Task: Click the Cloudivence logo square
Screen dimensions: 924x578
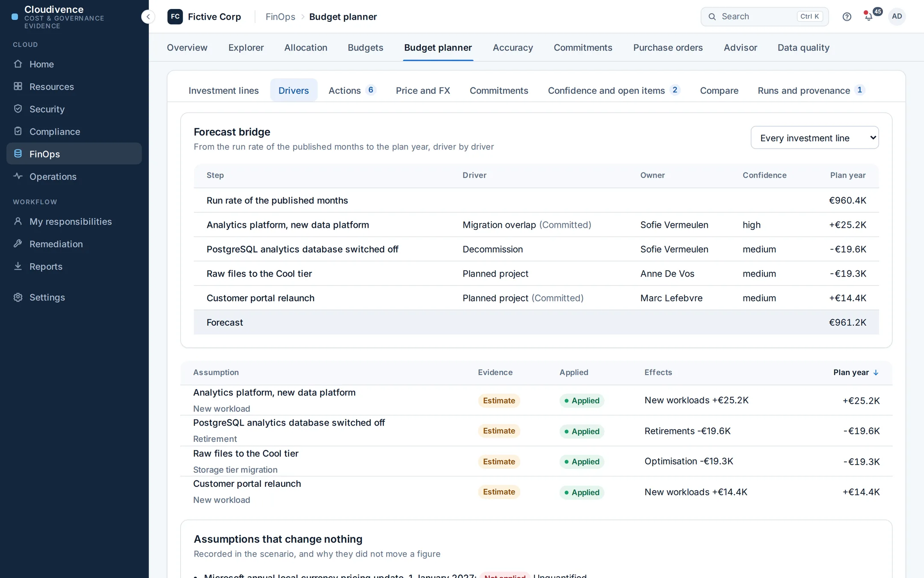Action: tap(15, 17)
